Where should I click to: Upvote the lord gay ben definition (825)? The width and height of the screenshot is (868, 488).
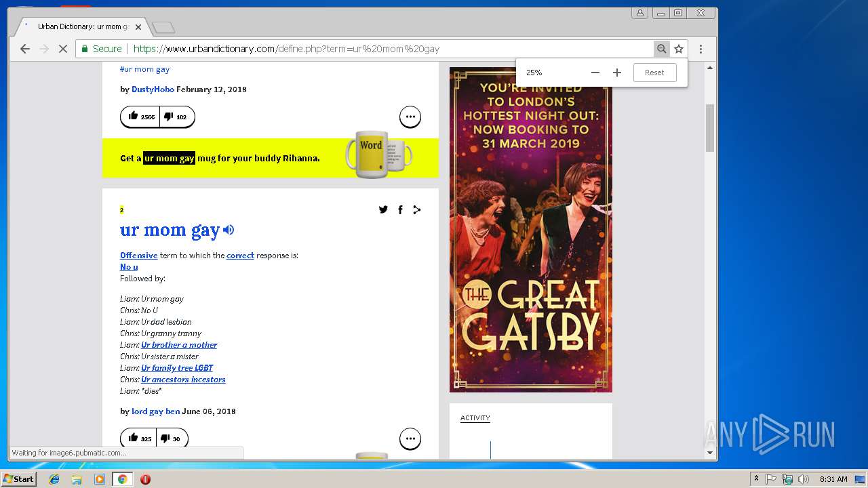pos(140,439)
